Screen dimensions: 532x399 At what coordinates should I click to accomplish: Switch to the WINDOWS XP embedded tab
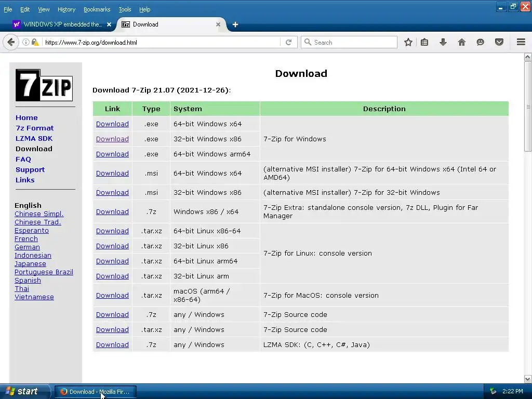(62, 24)
